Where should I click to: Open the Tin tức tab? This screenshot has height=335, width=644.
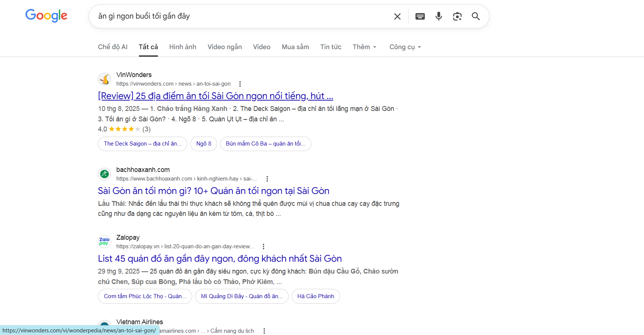[330, 47]
